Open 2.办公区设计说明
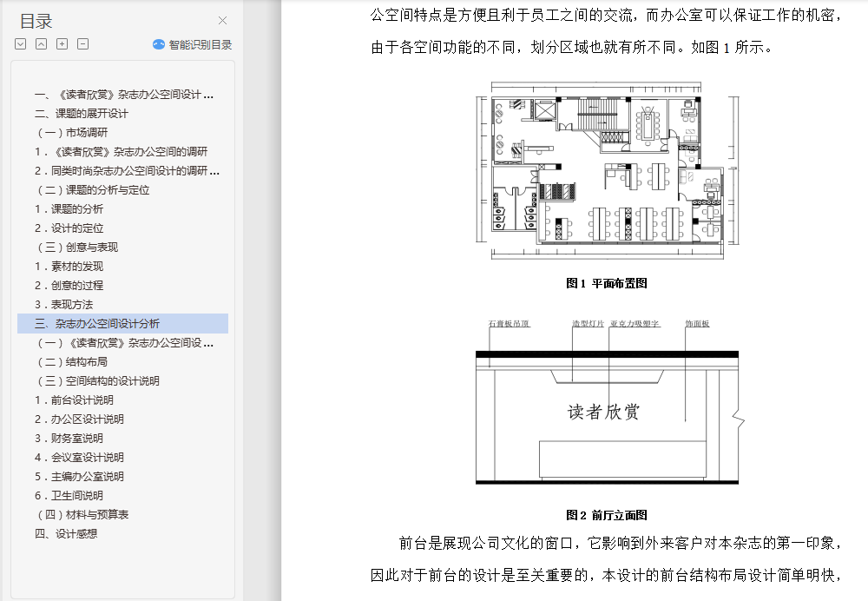Image resolution: width=868 pixels, height=601 pixels. [79, 419]
